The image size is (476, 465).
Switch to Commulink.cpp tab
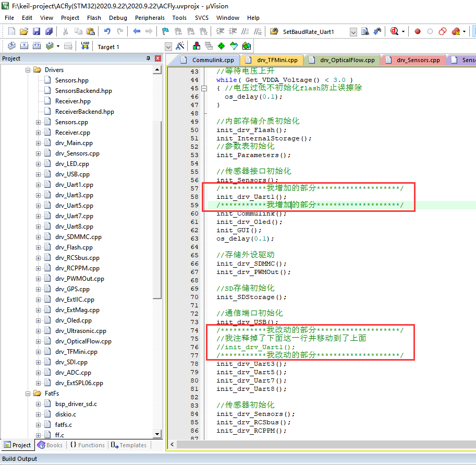tap(208, 60)
